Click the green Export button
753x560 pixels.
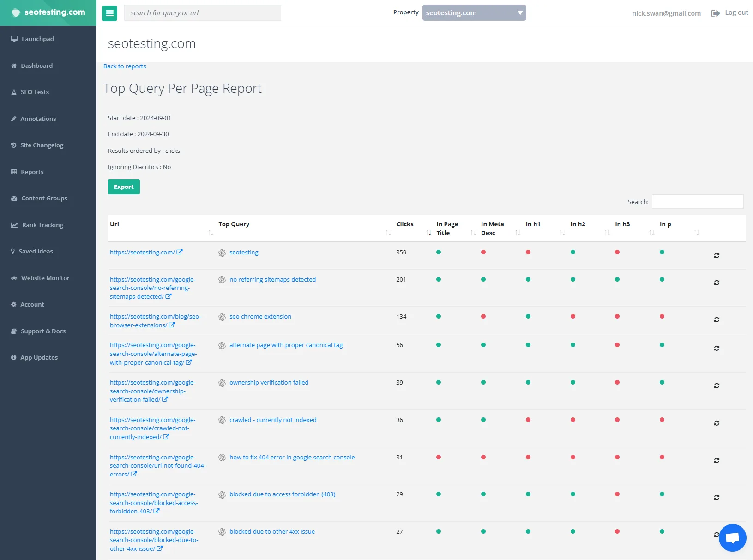124,187
